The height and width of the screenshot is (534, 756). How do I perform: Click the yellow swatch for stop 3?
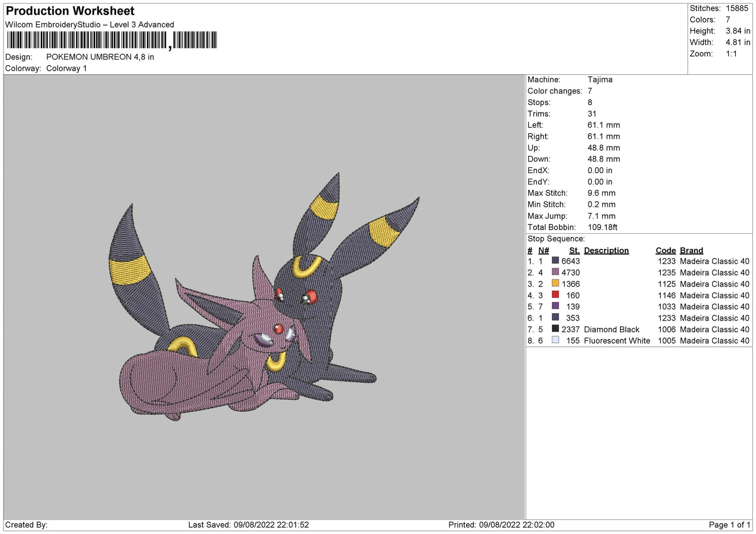pyautogui.click(x=555, y=283)
